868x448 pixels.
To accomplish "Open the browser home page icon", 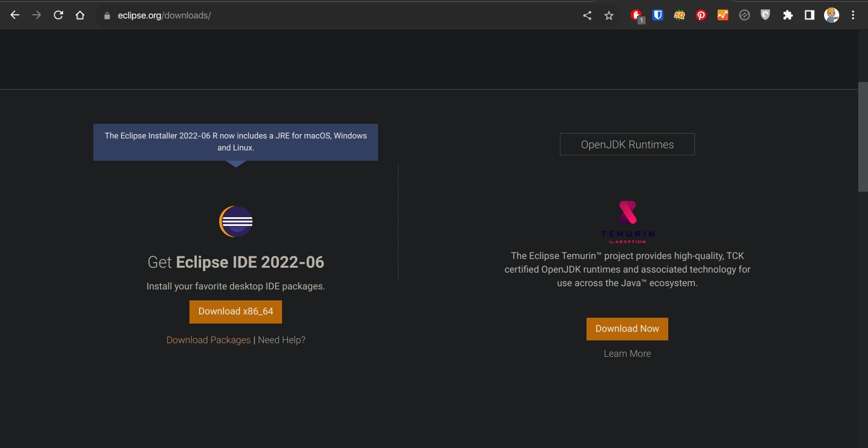I will [x=80, y=15].
